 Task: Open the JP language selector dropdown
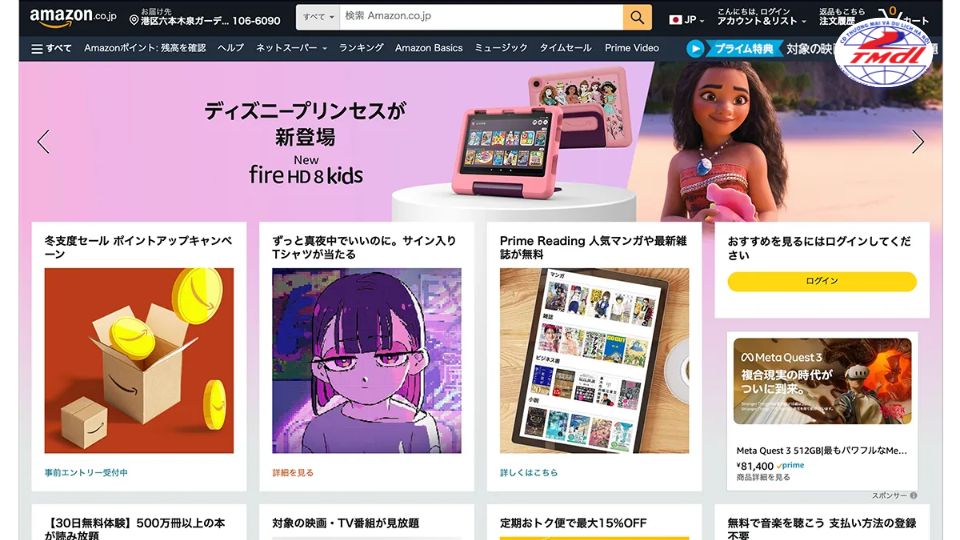686,20
